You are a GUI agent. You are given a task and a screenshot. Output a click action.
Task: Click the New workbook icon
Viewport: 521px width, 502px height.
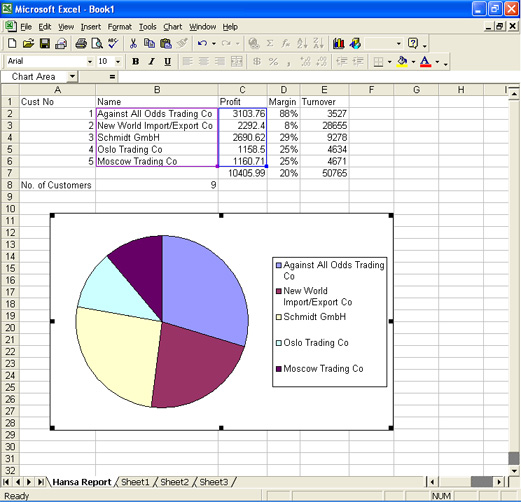(x=12, y=43)
